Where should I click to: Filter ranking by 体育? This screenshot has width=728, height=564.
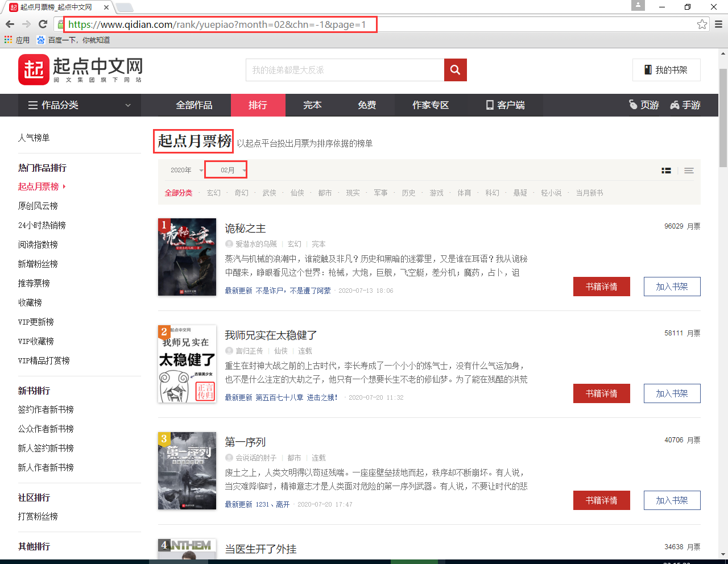pos(464,193)
